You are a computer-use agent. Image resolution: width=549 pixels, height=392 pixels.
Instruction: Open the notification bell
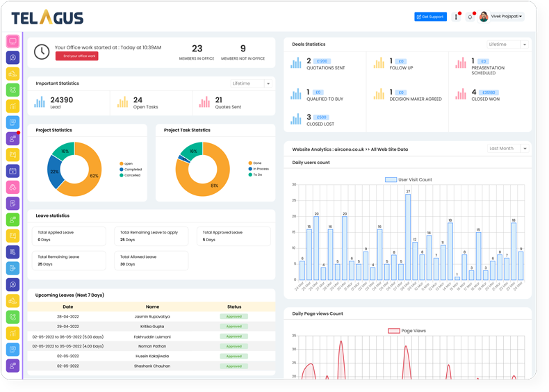470,17
